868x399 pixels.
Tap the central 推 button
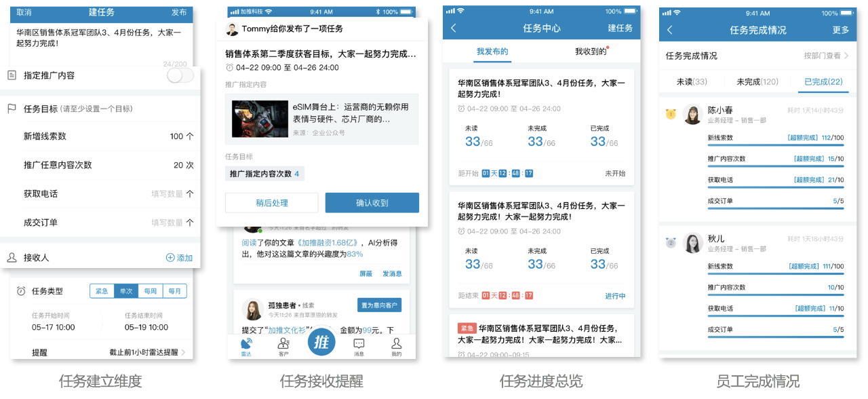coord(321,341)
